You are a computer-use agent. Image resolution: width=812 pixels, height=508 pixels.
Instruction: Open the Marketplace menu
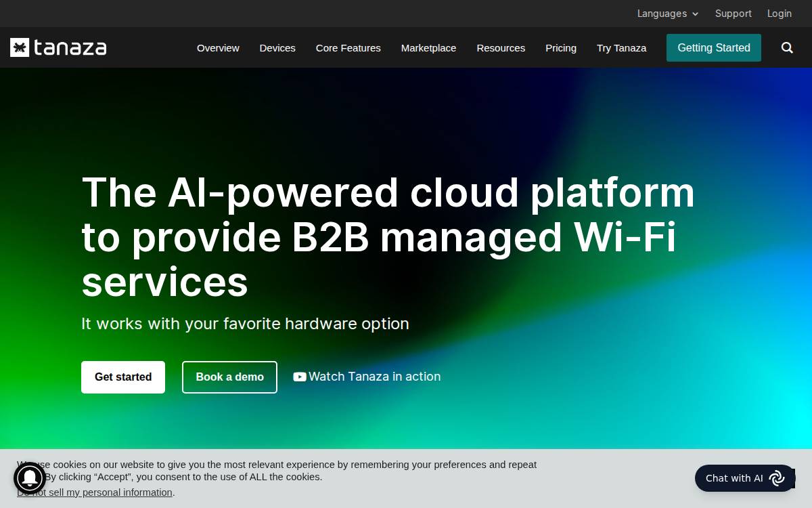coord(428,48)
